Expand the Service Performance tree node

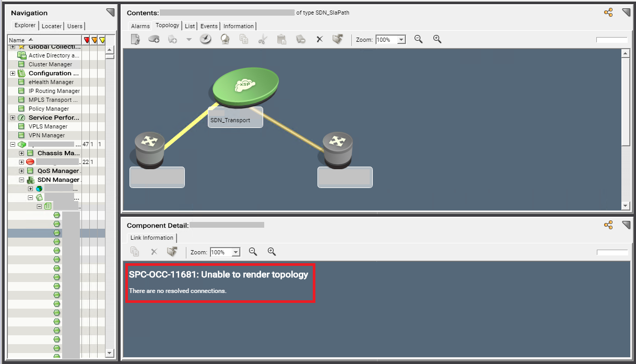[x=13, y=118]
